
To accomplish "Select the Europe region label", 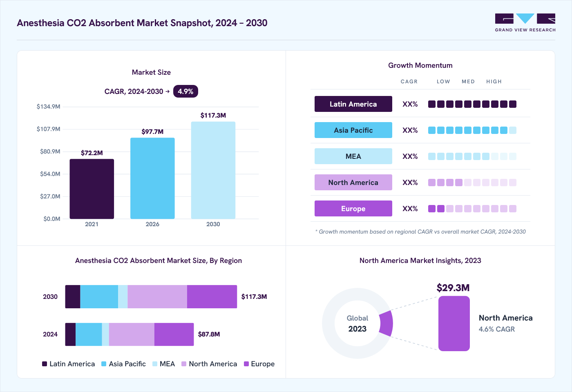I will [x=353, y=209].
